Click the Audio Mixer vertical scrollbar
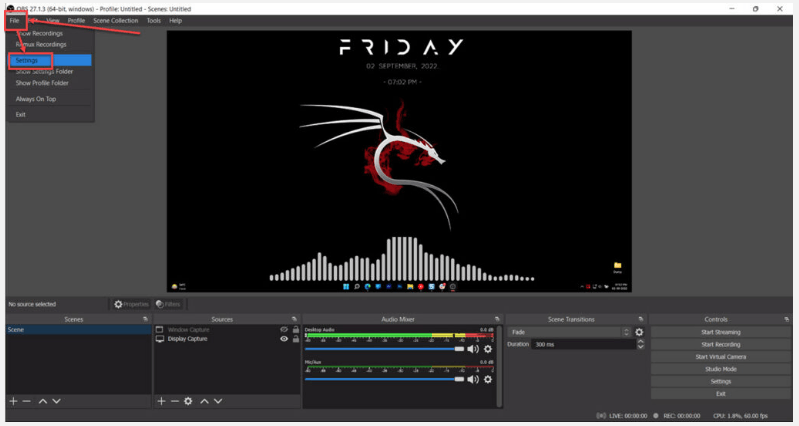Image resolution: width=799 pixels, height=426 pixels. tap(499, 366)
